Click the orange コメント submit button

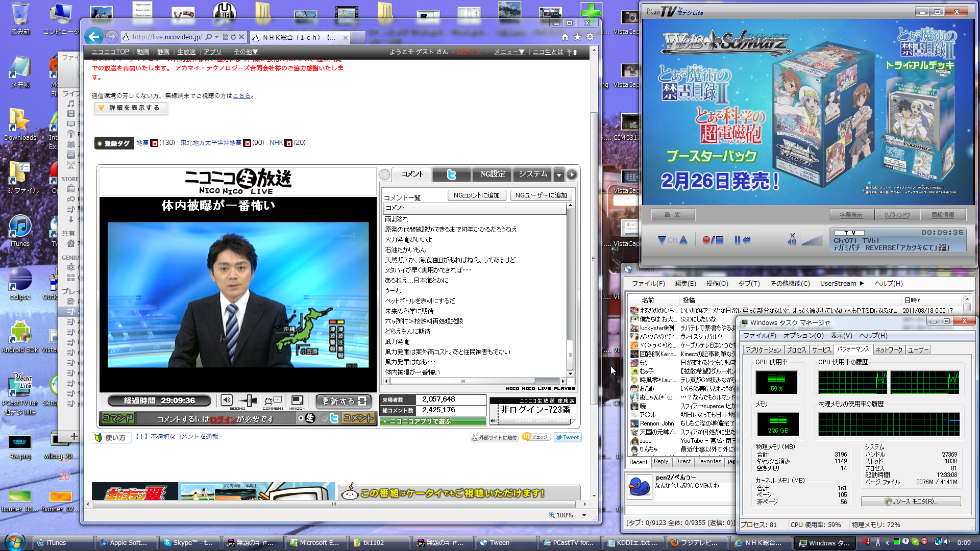coord(358,418)
